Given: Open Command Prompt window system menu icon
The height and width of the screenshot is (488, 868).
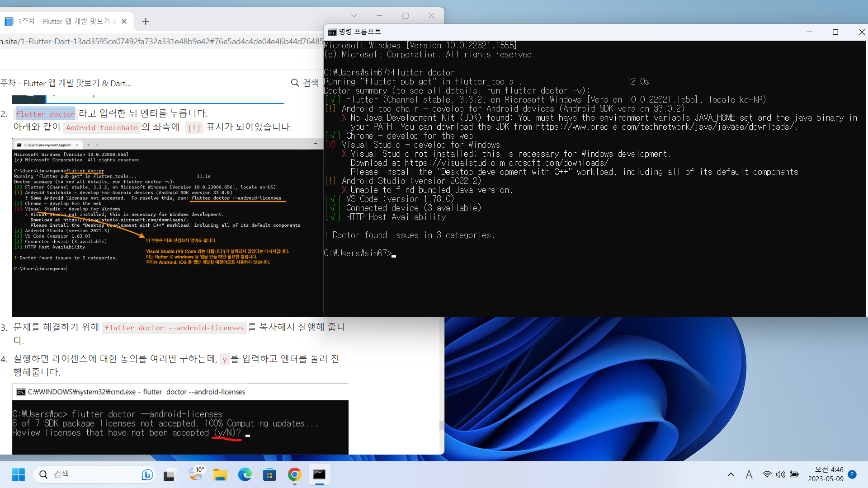Looking at the screenshot, I should click(332, 32).
